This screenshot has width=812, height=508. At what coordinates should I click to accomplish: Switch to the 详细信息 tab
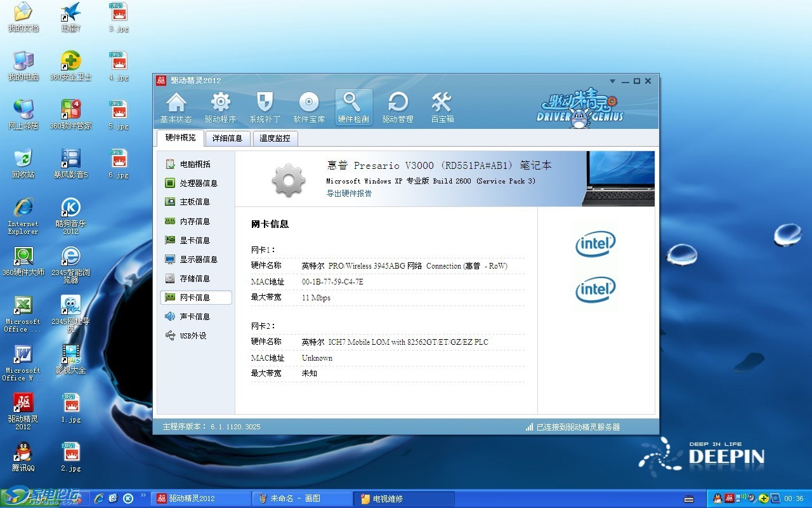click(x=227, y=138)
